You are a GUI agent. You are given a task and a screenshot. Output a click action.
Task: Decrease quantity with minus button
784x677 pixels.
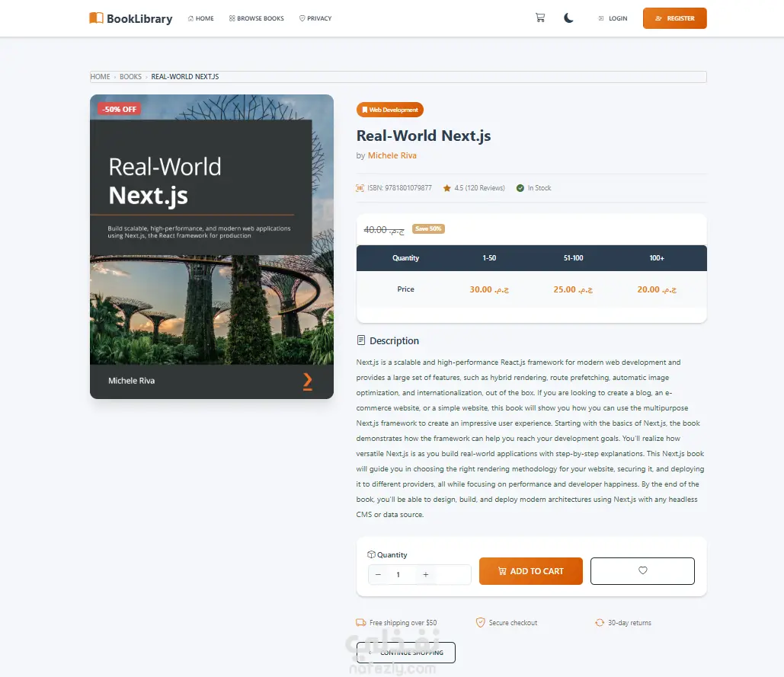pyautogui.click(x=378, y=575)
